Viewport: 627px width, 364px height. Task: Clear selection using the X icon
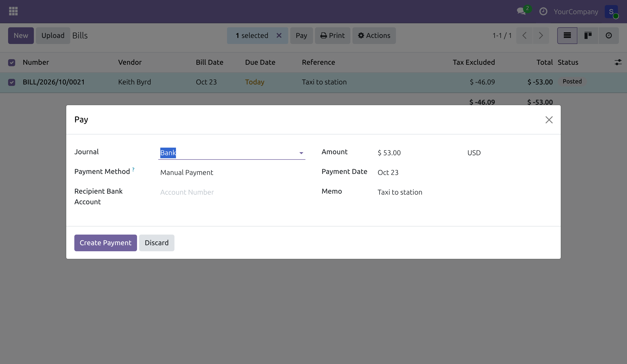(279, 35)
